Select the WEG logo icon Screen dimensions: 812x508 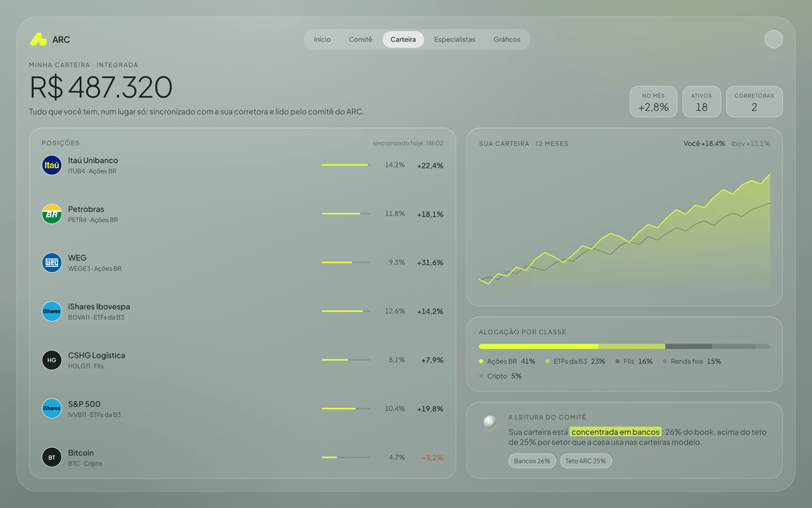coord(52,263)
